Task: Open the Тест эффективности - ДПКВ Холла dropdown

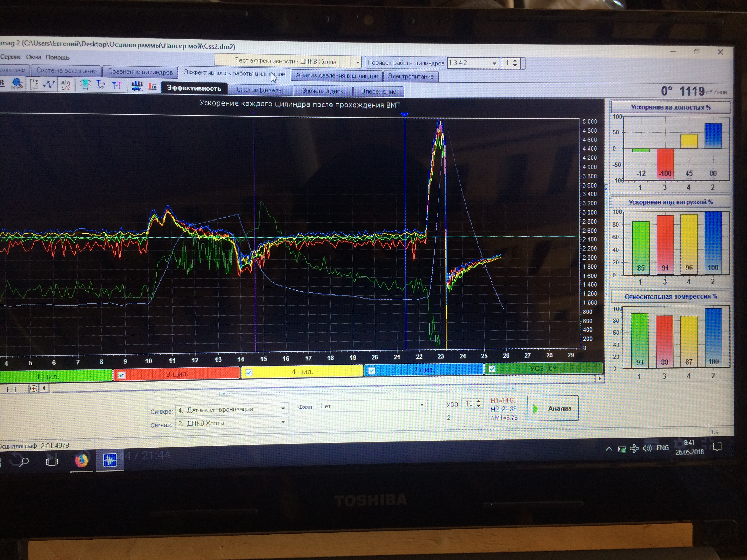Action: pos(288,61)
